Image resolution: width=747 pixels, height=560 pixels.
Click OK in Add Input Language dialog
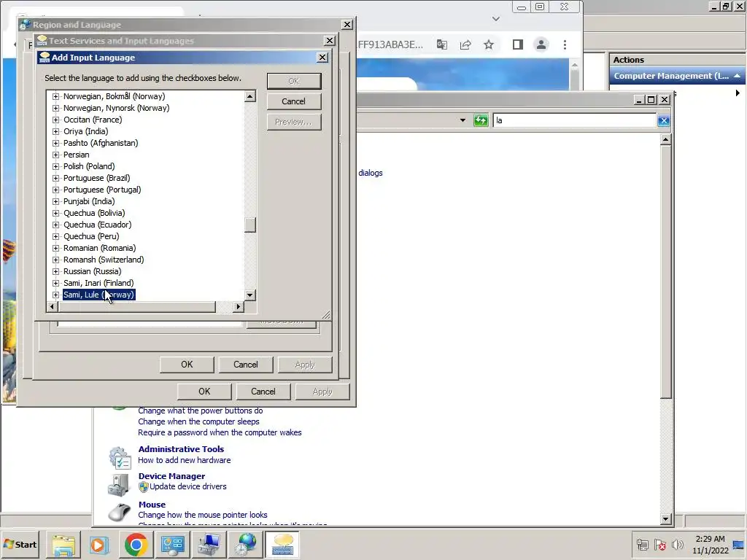click(293, 81)
